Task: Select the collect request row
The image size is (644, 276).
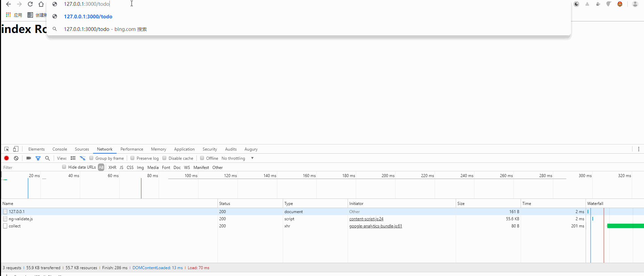Action: (x=322, y=226)
